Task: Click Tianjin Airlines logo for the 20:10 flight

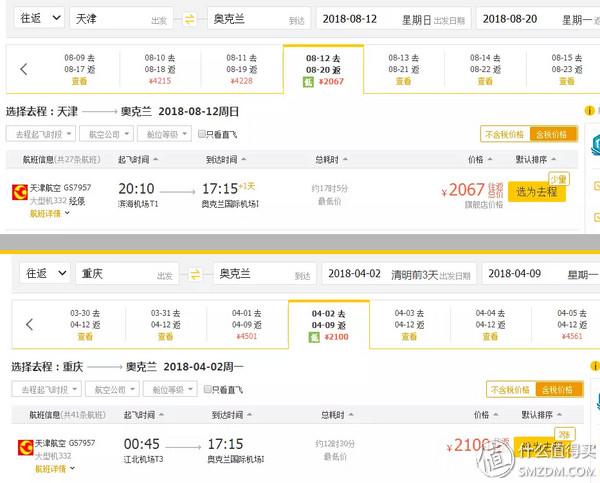Action: point(20,192)
